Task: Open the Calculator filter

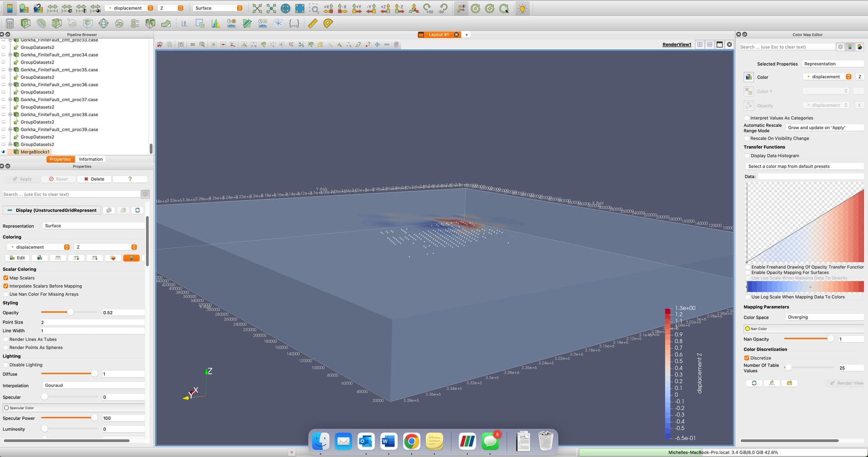Action: [10, 24]
